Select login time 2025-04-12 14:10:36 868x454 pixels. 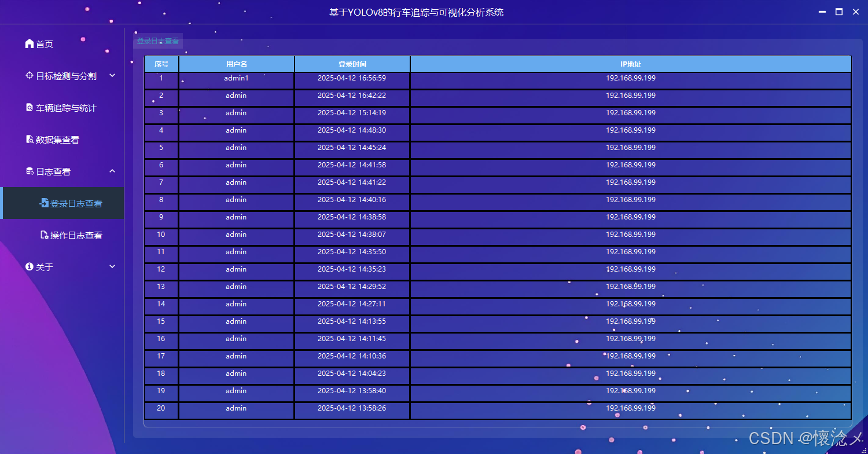pos(352,356)
